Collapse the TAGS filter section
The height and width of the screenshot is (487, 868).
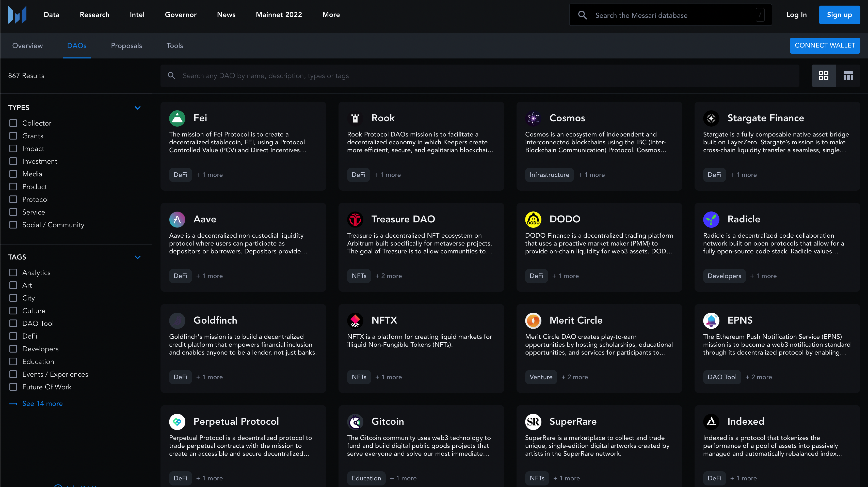137,257
